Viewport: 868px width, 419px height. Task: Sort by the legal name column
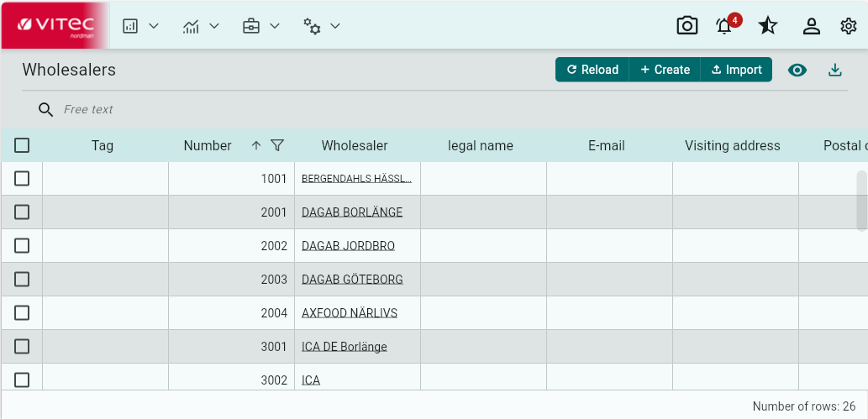[x=481, y=145]
